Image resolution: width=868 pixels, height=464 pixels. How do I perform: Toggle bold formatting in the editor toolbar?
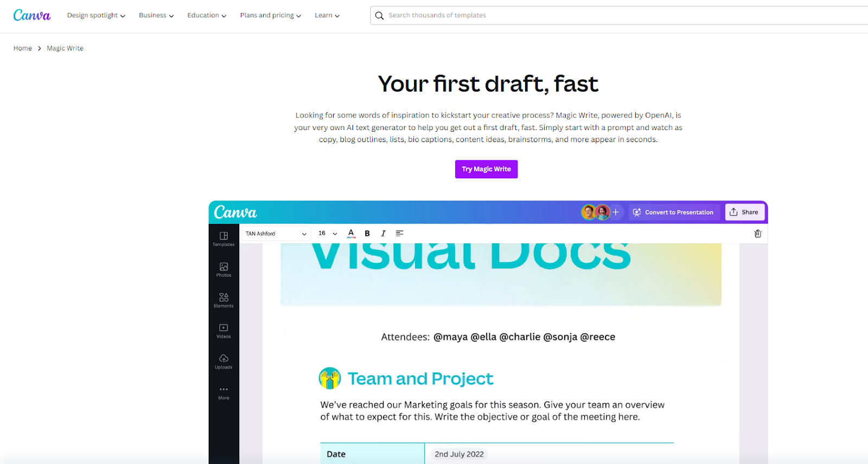coord(367,234)
